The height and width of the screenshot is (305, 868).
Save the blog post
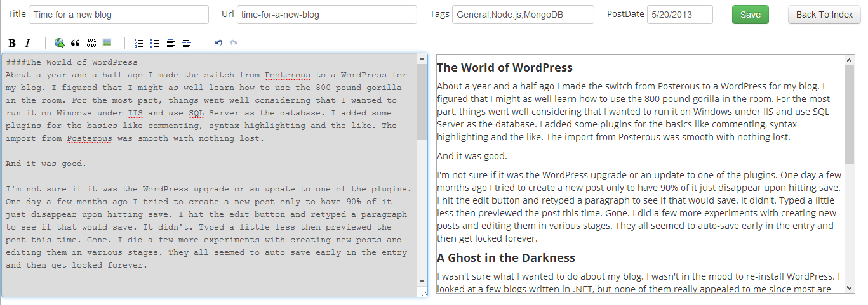750,15
